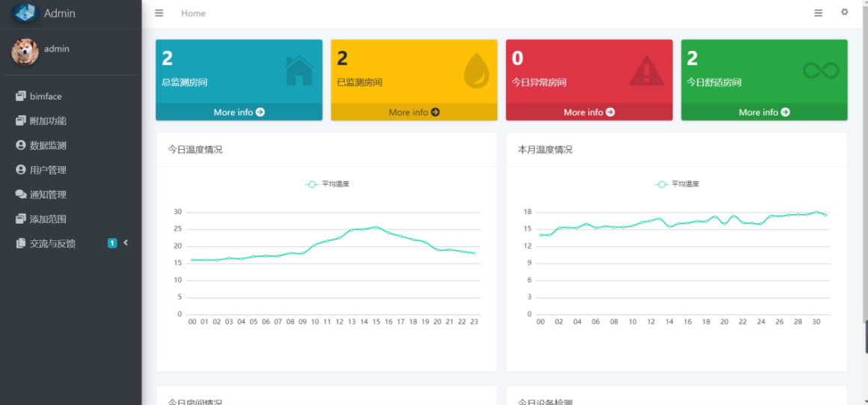868x405 pixels.
Task: Click the 添加范围 sidebar icon
Action: tap(20, 219)
